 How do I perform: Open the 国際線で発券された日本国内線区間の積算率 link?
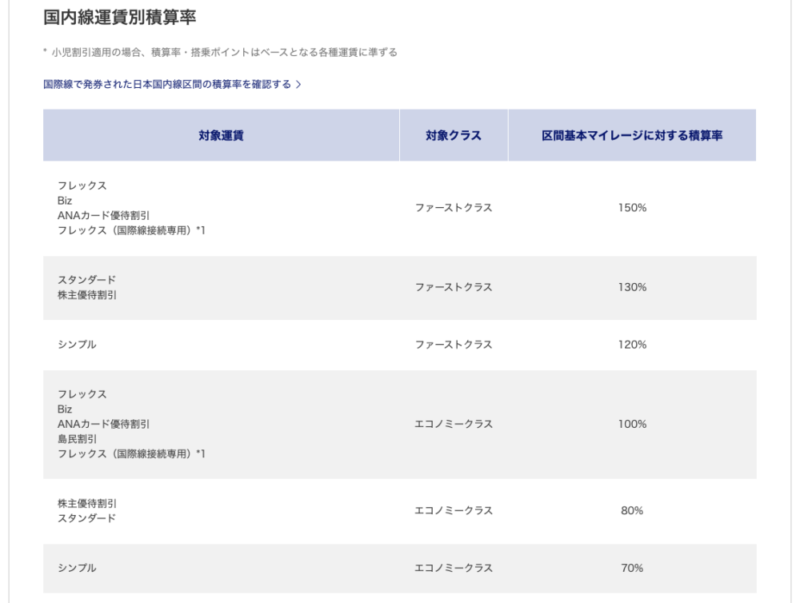click(x=167, y=85)
